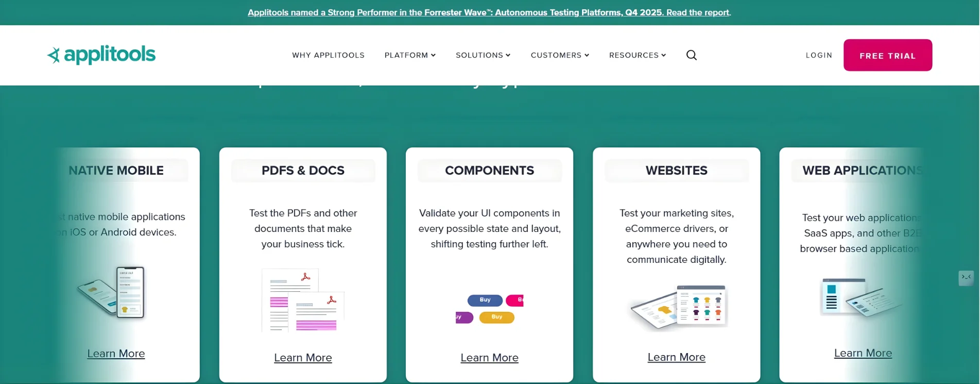Screen dimensions: 980x384
Task: Select the Websites card heading
Action: 676,171
